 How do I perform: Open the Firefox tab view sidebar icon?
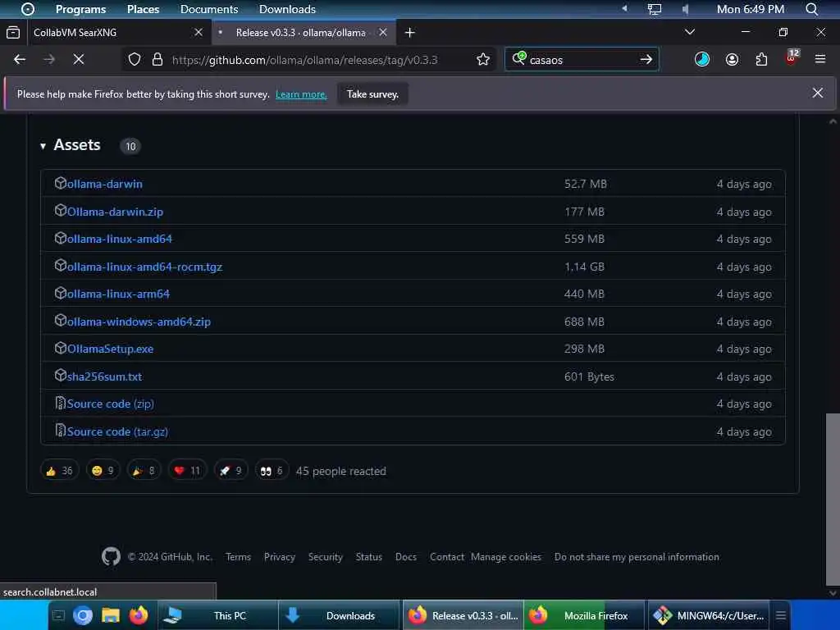point(13,33)
